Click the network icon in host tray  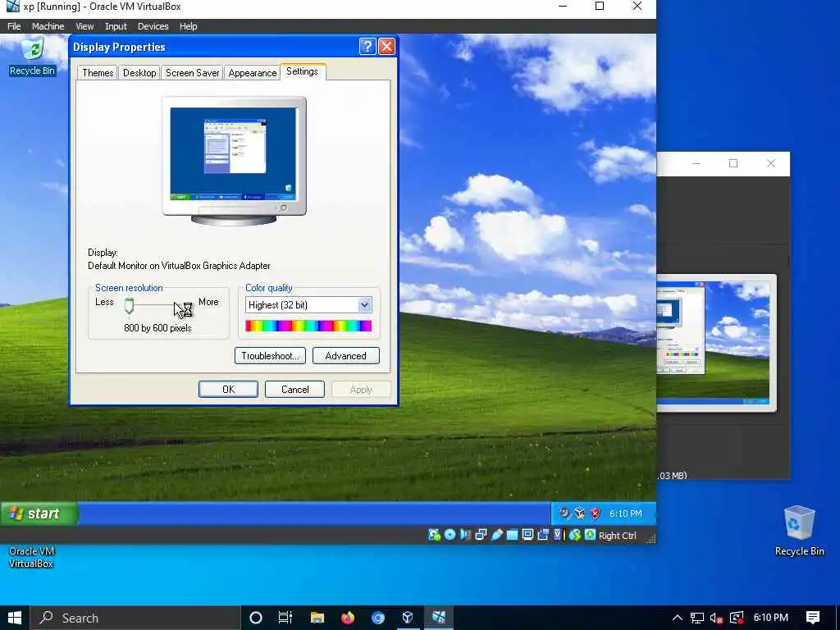click(x=697, y=618)
